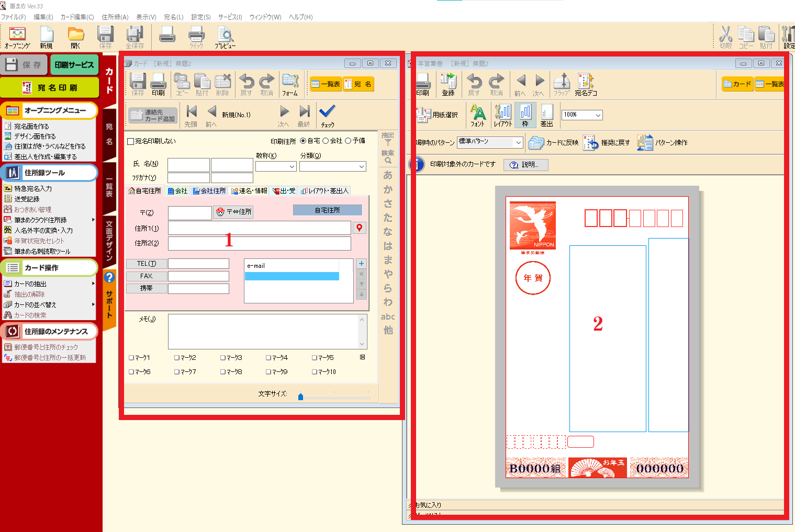
Task: Select 予備 radio for 印刷住所
Action: point(348,141)
